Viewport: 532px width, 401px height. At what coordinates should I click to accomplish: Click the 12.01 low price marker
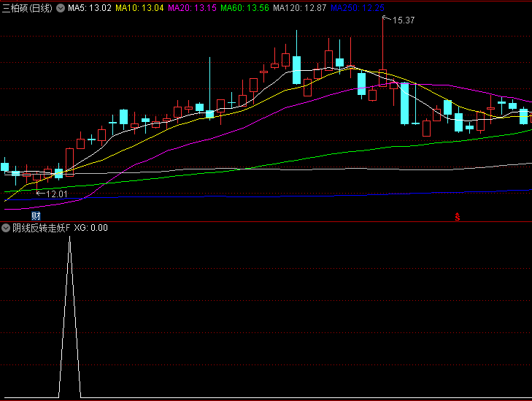(56, 194)
